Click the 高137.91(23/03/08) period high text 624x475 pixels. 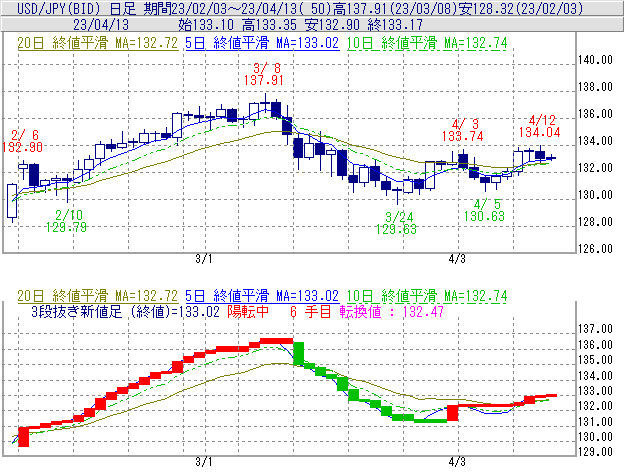[x=398, y=8]
